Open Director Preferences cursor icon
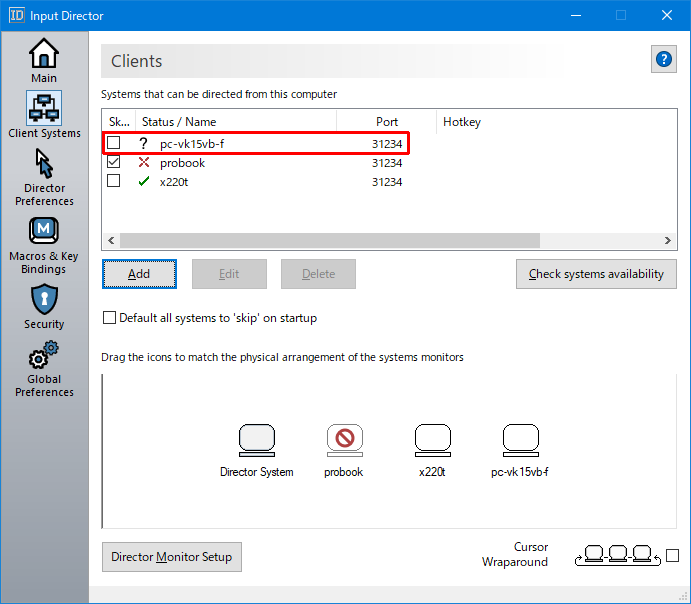Screen dimensions: 691x604 click(44, 163)
